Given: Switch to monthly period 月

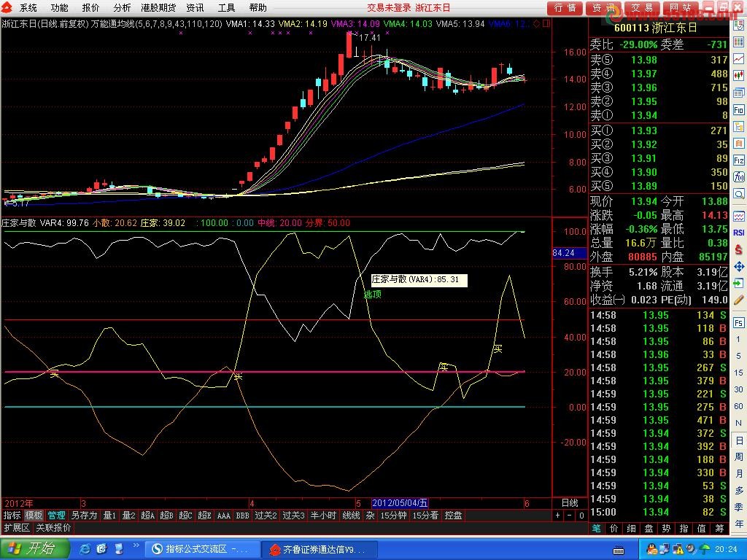Looking at the screenshot, I should [x=739, y=473].
